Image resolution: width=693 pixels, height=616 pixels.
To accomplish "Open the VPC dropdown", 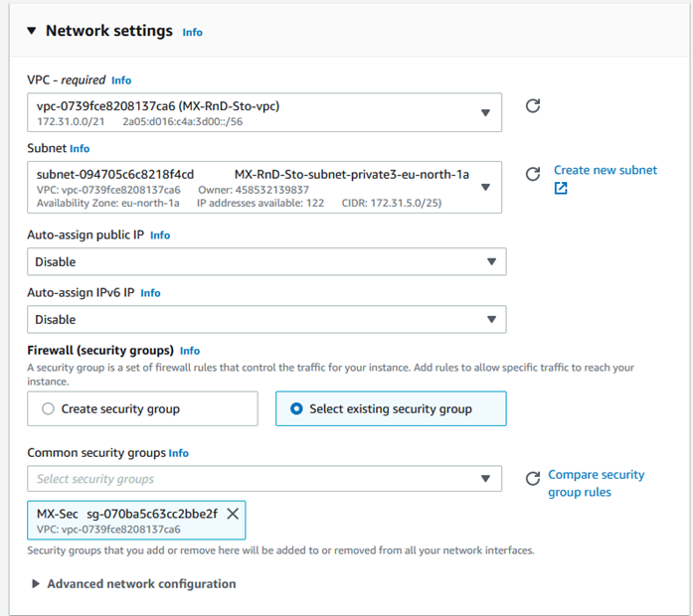I will click(264, 112).
